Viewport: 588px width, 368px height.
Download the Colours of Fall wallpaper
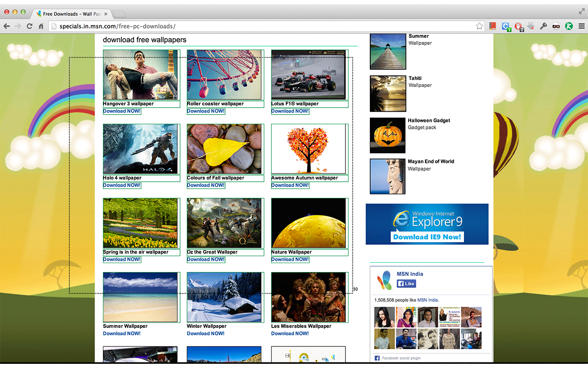[x=206, y=185]
